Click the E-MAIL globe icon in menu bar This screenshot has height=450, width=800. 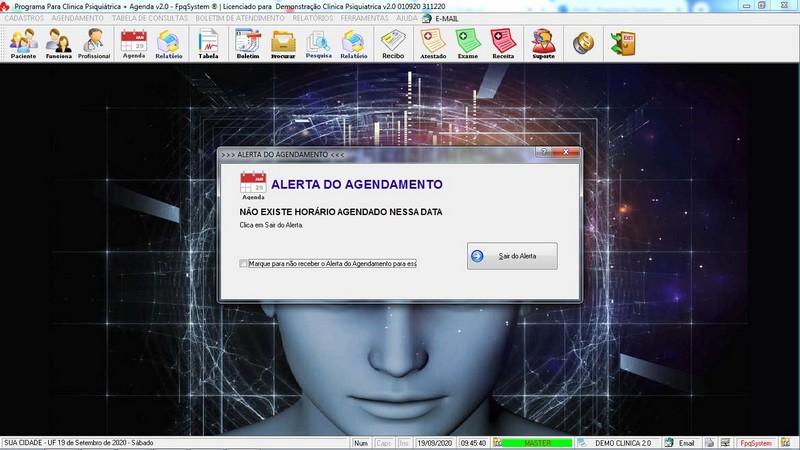coord(427,18)
